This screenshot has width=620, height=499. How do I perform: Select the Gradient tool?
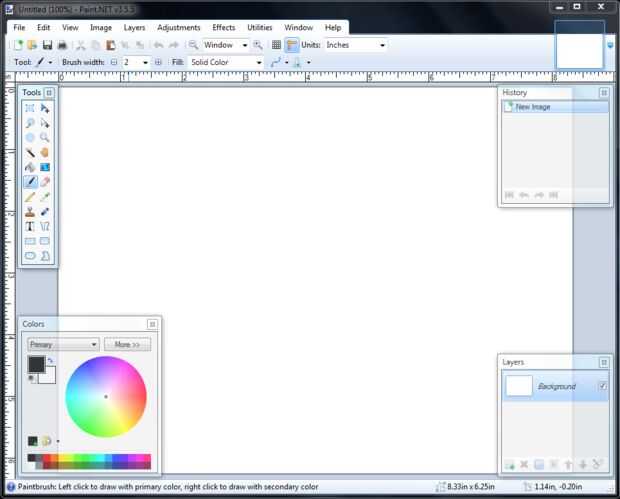point(45,167)
